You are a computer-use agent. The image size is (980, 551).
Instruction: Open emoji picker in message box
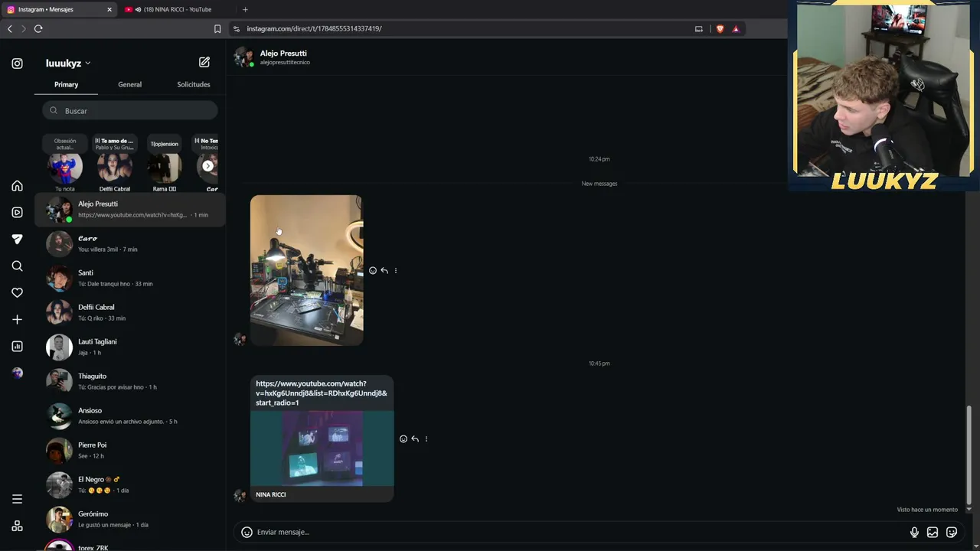point(247,532)
